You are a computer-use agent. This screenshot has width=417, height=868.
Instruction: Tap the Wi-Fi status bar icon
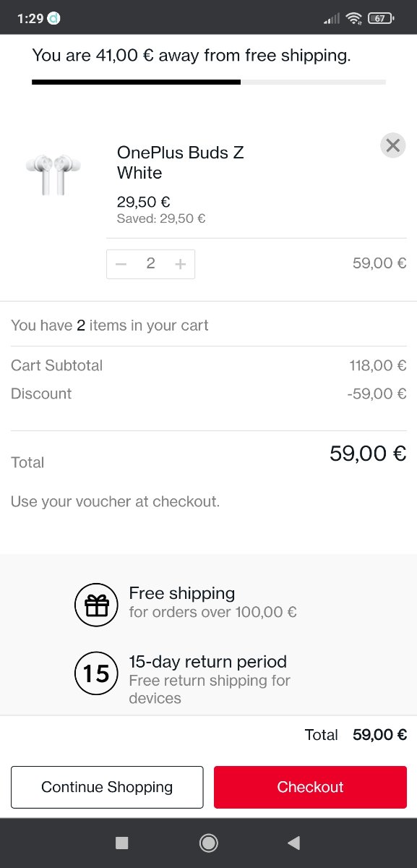pos(353,18)
